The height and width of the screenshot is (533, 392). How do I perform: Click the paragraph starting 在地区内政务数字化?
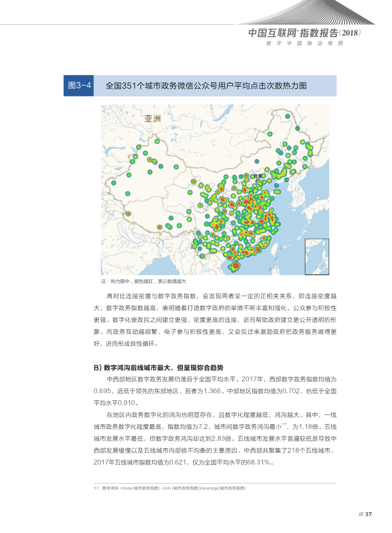[215, 438]
